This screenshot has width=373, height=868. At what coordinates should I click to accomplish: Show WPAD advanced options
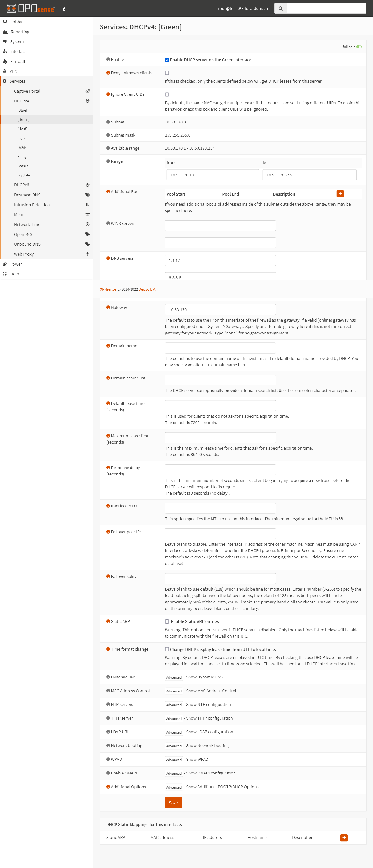tap(174, 760)
